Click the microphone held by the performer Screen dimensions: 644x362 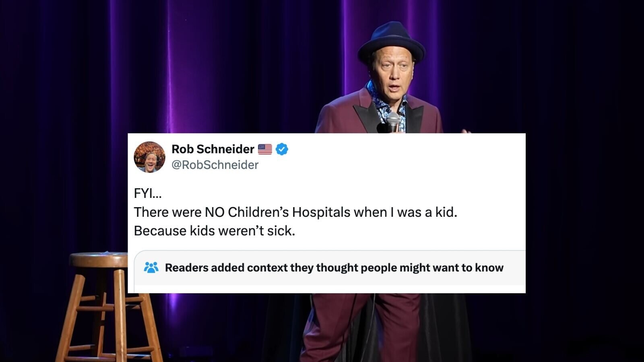(393, 121)
